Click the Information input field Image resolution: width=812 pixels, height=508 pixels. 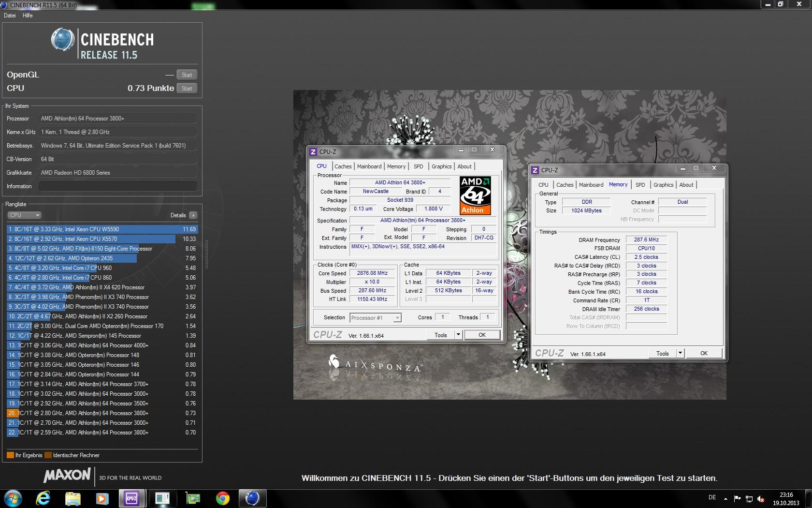point(118,186)
